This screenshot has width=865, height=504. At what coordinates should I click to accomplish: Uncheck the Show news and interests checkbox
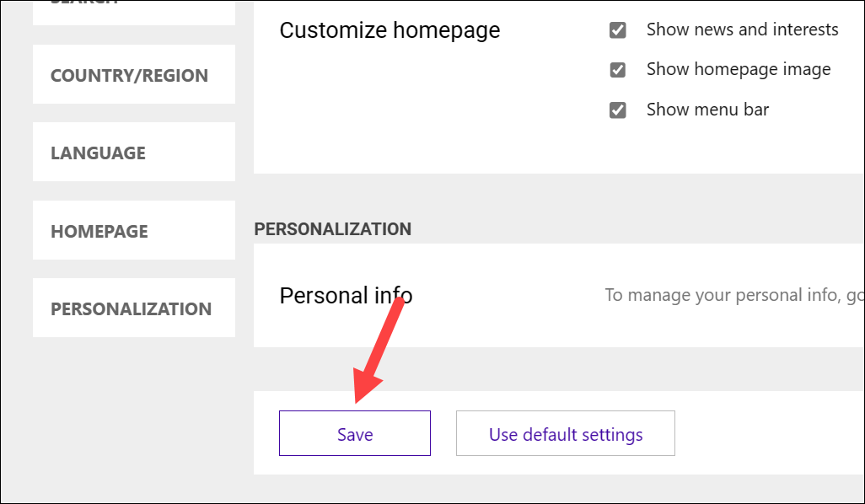[617, 29]
